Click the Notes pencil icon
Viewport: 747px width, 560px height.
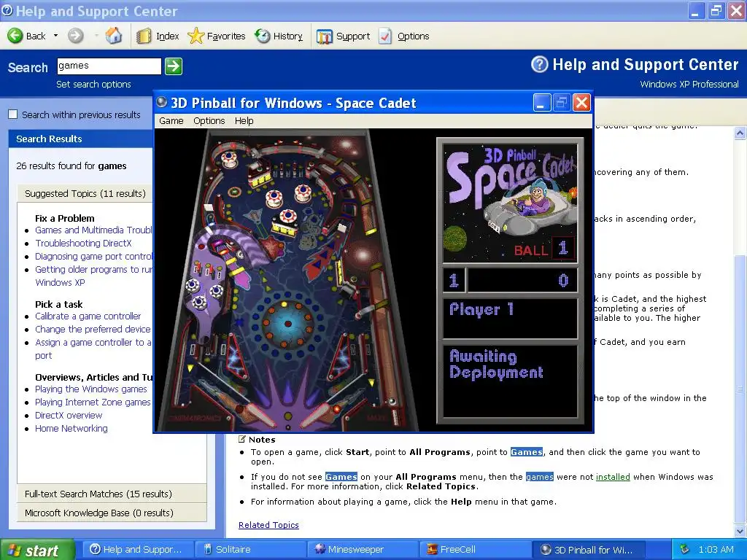click(x=242, y=439)
